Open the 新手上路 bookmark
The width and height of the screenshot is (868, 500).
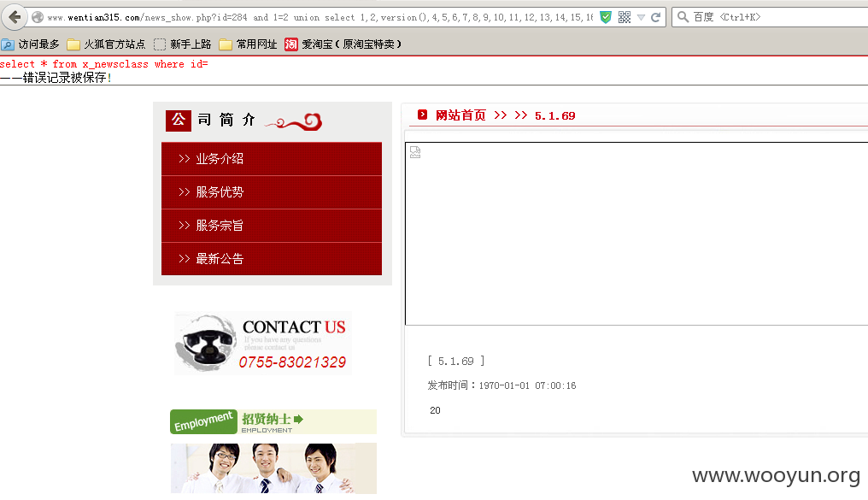(x=183, y=44)
